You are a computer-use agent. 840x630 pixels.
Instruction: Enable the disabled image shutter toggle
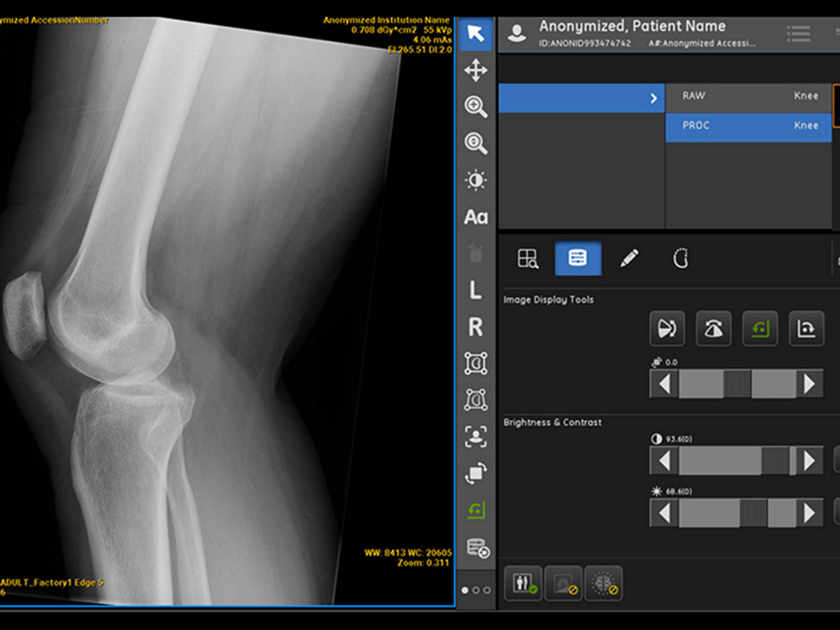click(563, 583)
